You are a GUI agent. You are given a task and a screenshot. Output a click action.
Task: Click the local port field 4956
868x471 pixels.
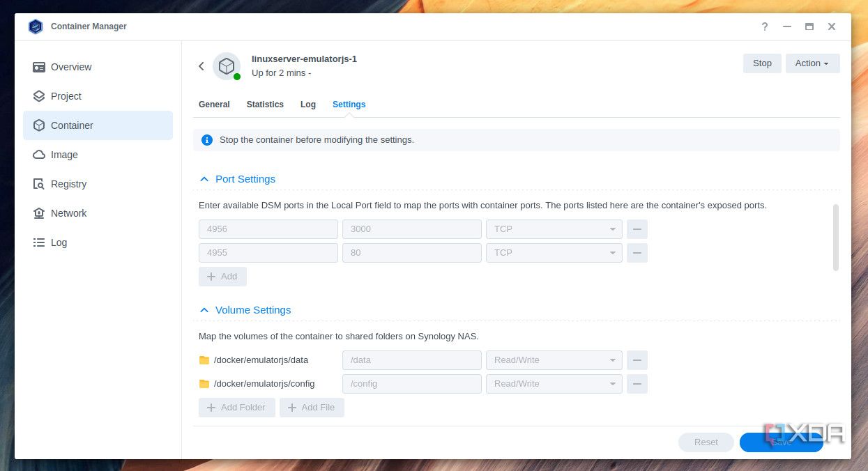pos(268,229)
